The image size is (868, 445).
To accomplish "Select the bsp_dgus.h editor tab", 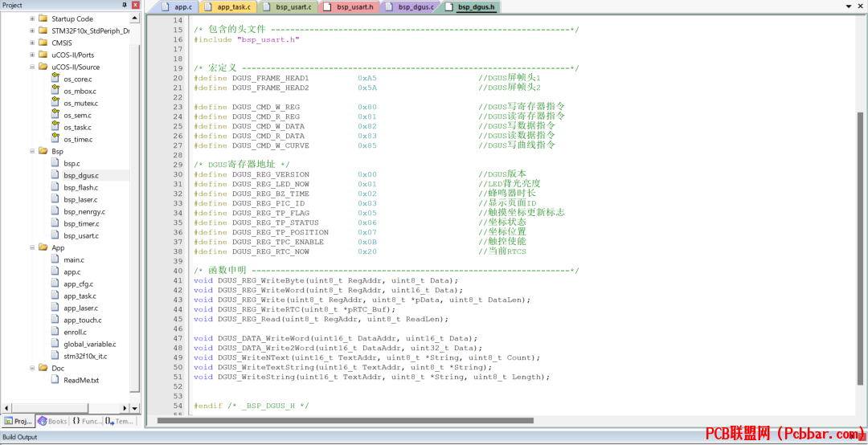I will click(x=470, y=7).
